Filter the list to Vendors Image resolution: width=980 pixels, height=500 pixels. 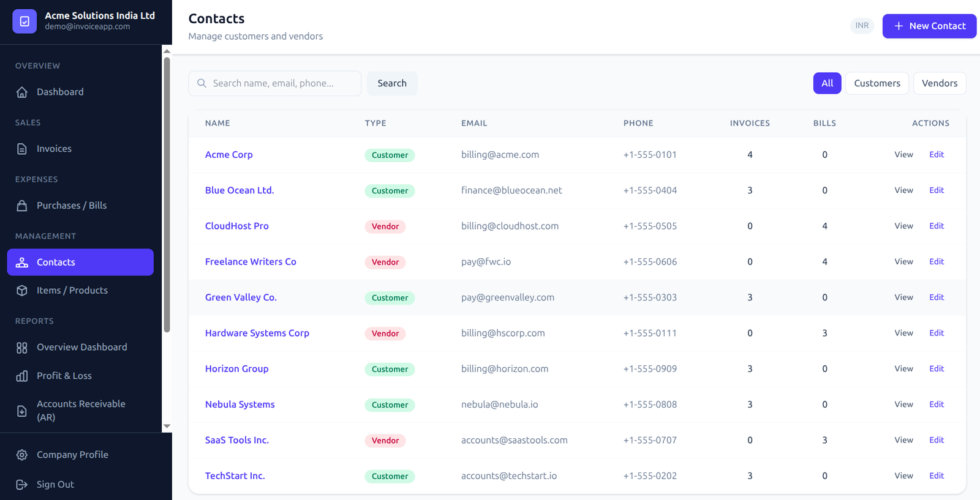940,83
